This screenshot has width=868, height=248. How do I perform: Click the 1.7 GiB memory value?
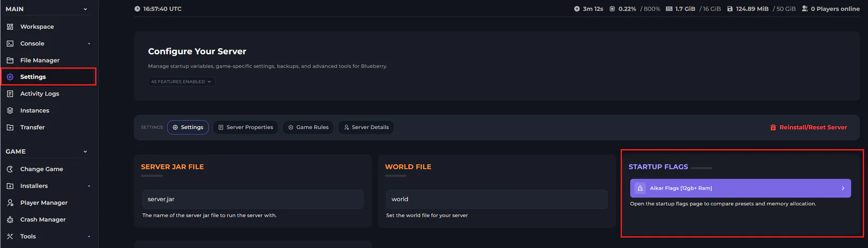click(685, 9)
